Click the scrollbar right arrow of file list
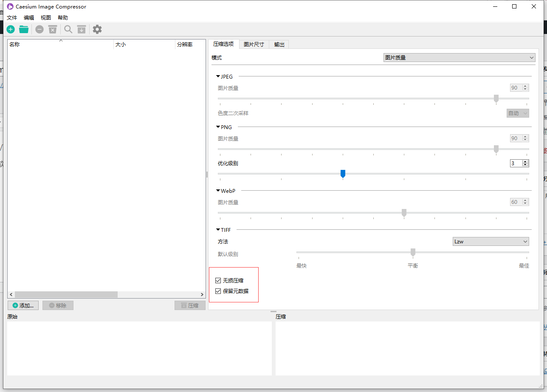This screenshot has width=547, height=392. pos(202,294)
